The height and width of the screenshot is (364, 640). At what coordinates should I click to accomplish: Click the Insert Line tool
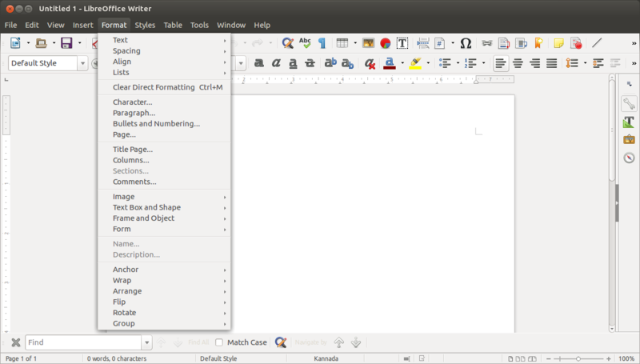[x=597, y=42]
